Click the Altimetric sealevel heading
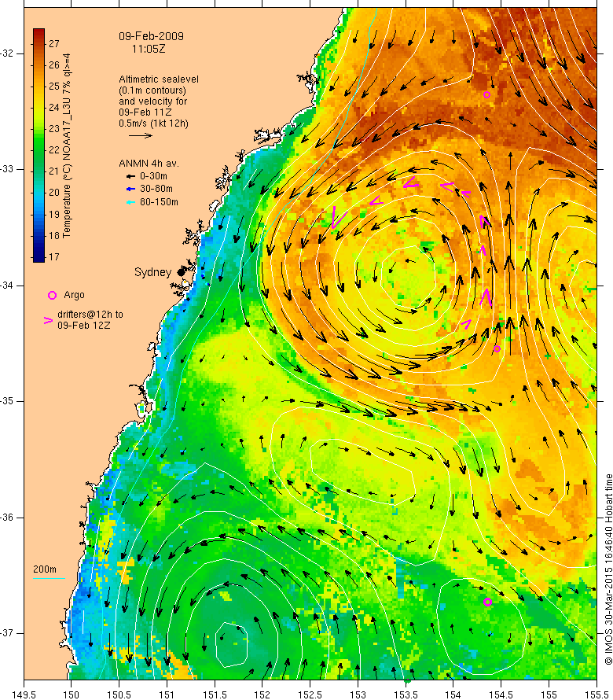 [x=159, y=79]
